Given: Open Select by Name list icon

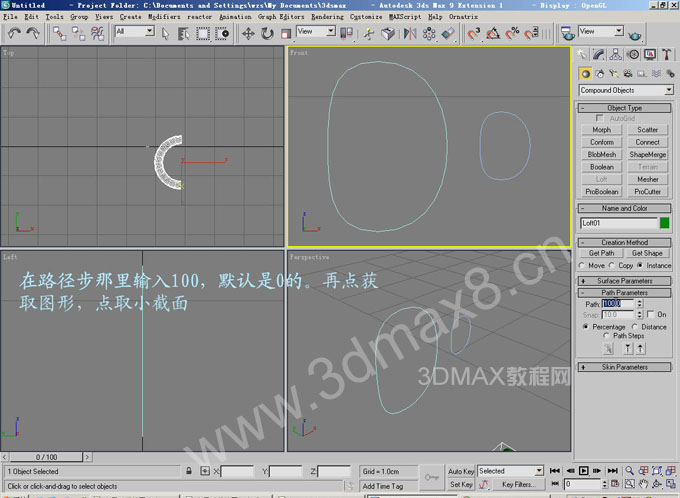Looking at the screenshot, I should (183, 33).
